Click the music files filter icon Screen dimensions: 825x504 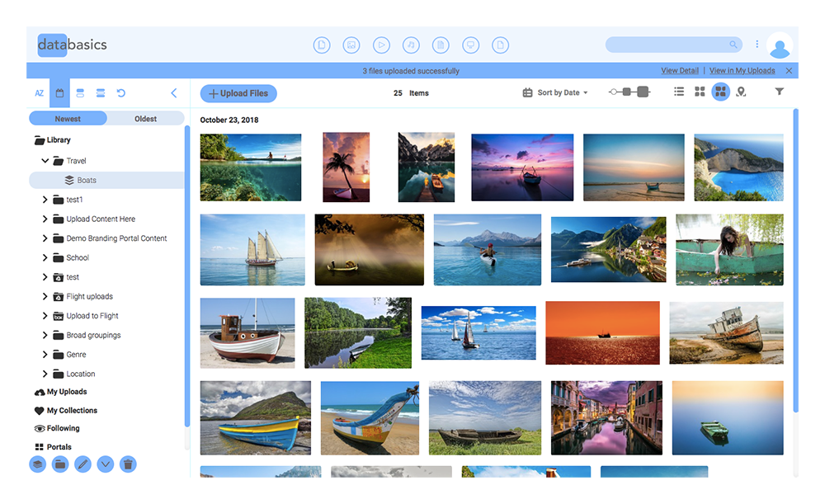411,45
